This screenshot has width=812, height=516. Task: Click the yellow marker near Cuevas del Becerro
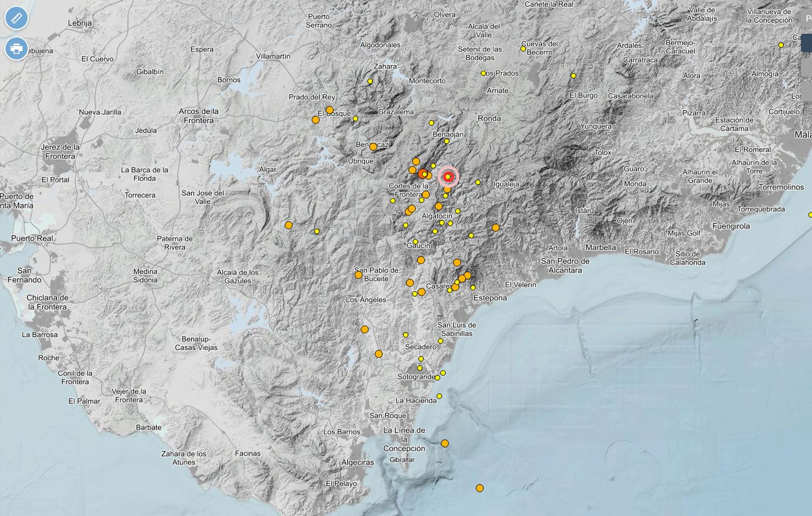tap(523, 49)
